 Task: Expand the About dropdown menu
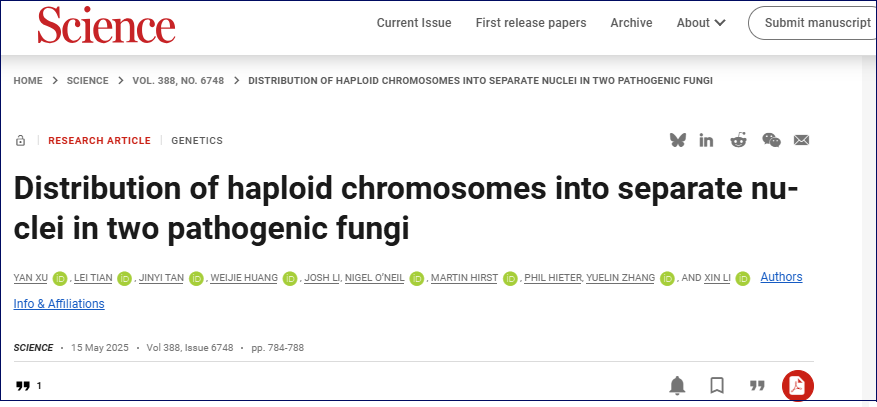(701, 23)
